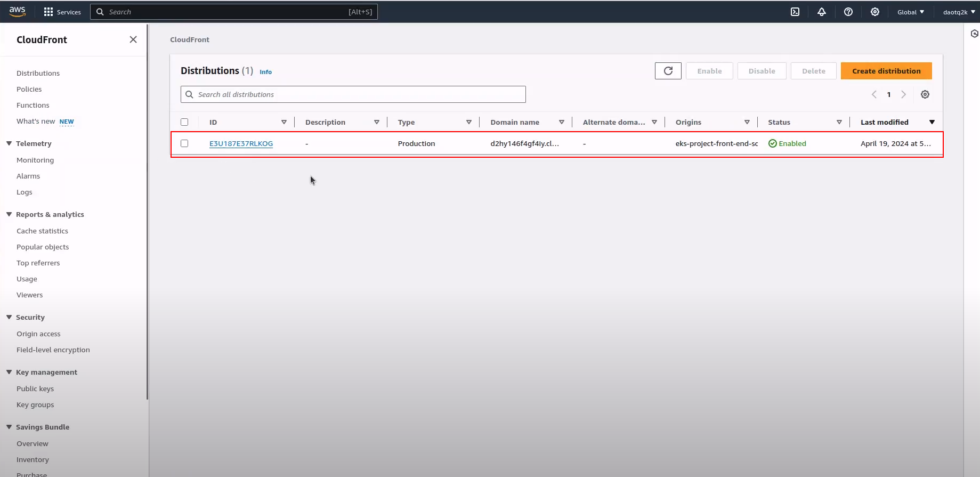Image resolution: width=980 pixels, height=477 pixels.
Task: Sort by Type column arrow
Action: tap(469, 122)
